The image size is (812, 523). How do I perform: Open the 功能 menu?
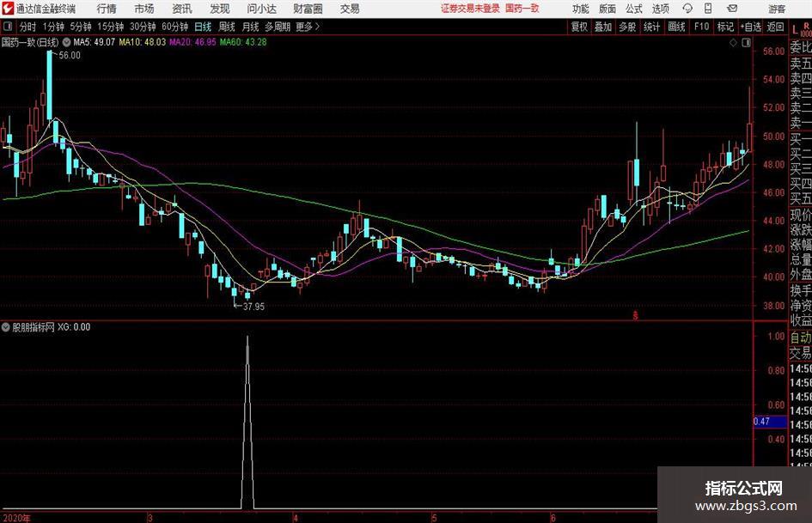coord(581,9)
